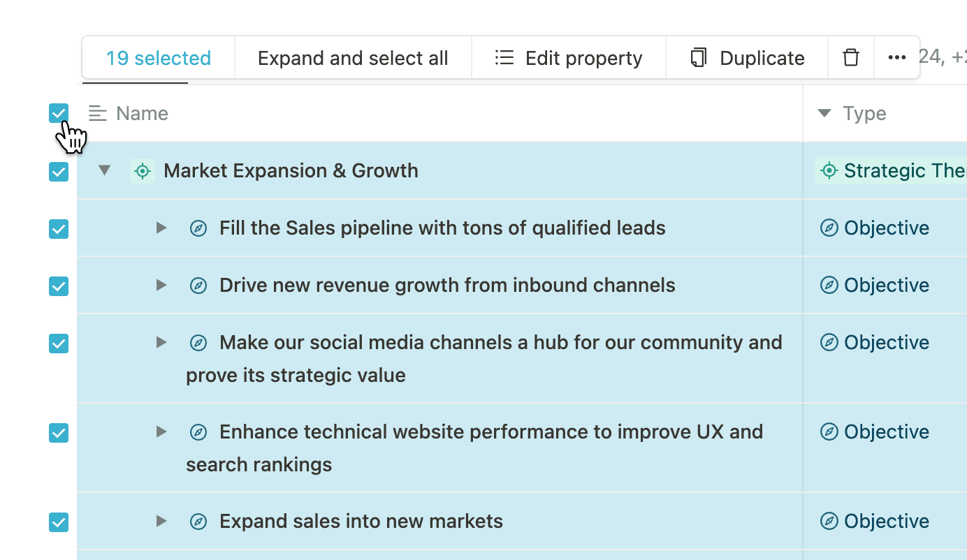Click the 19 selected label
The height and width of the screenshot is (560, 967).
click(x=159, y=58)
